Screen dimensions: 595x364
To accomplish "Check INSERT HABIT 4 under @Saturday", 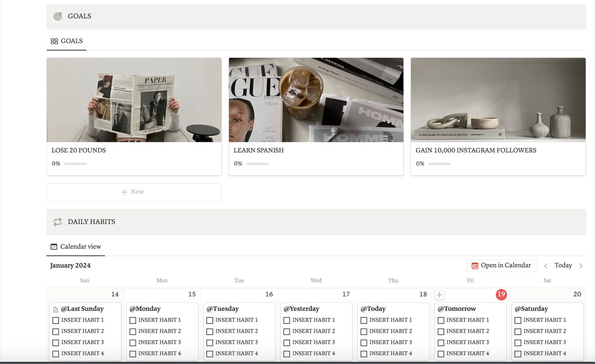I will click(x=518, y=353).
